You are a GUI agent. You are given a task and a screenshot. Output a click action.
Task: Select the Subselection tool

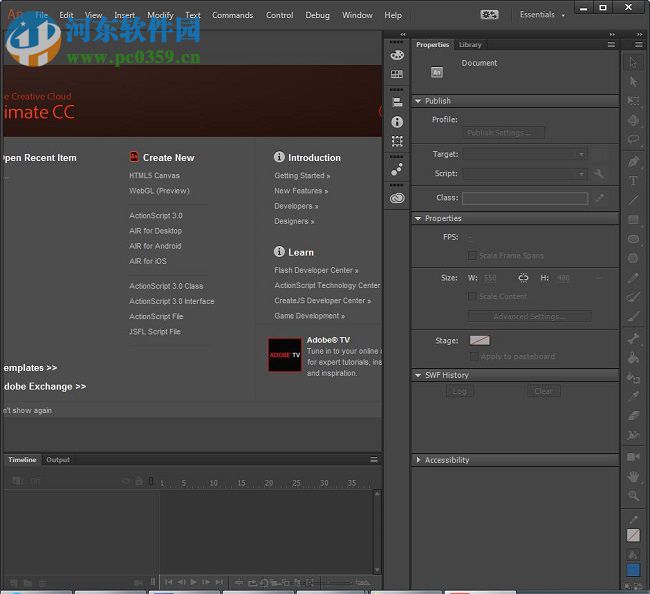[x=633, y=81]
